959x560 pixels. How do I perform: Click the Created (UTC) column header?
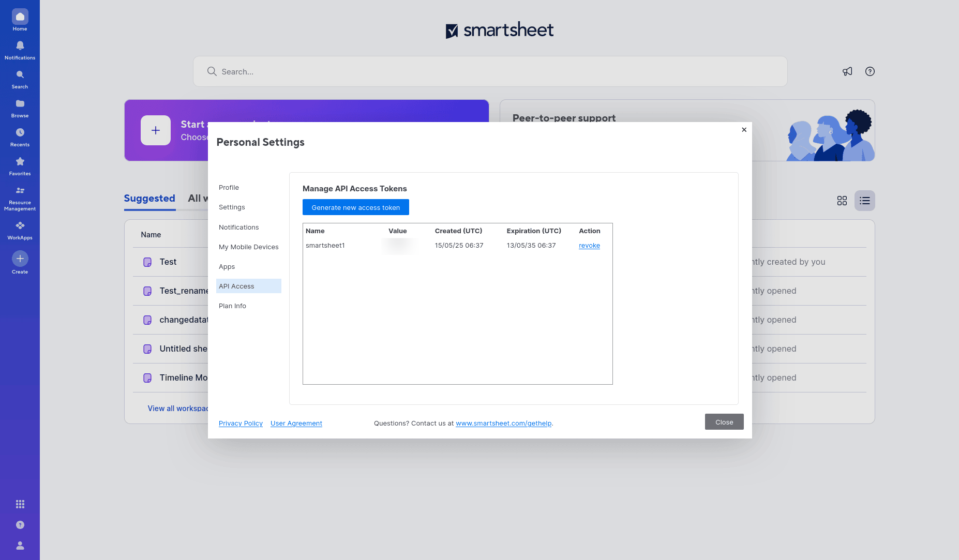pyautogui.click(x=458, y=231)
